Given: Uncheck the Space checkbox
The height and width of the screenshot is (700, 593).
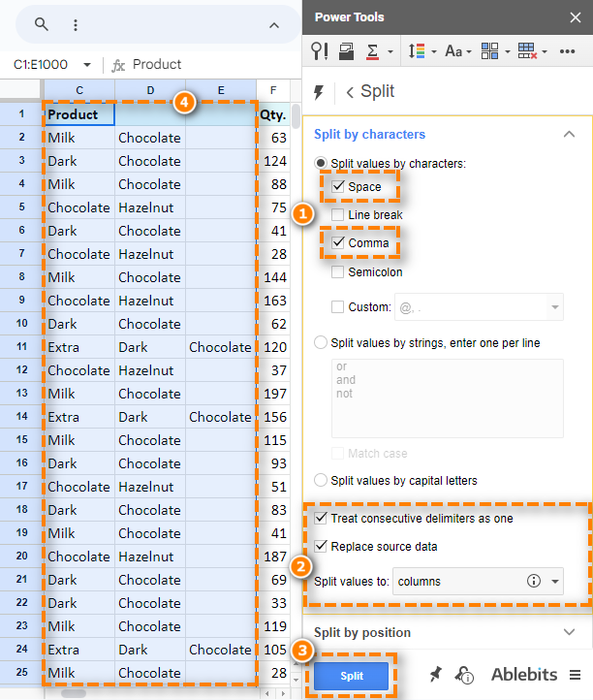Looking at the screenshot, I should [x=338, y=186].
